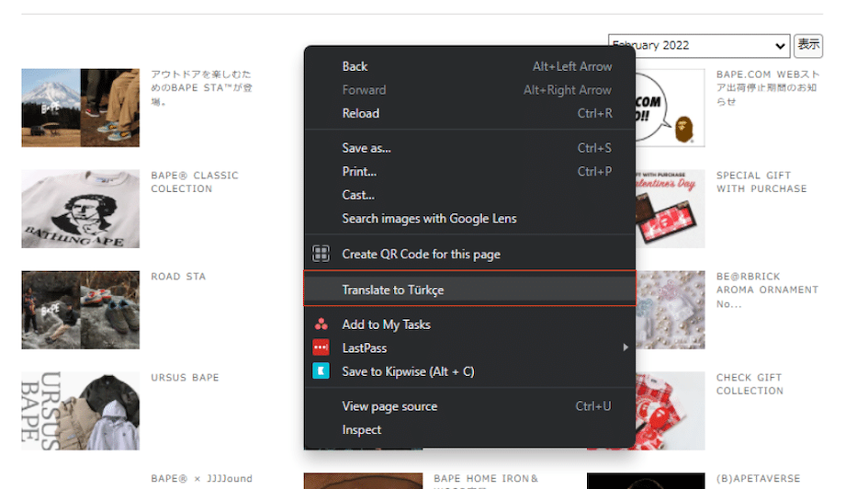The image size is (868, 489).
Task: Open the BAPE.COM speech bubble thumbnail
Action: tap(670, 108)
